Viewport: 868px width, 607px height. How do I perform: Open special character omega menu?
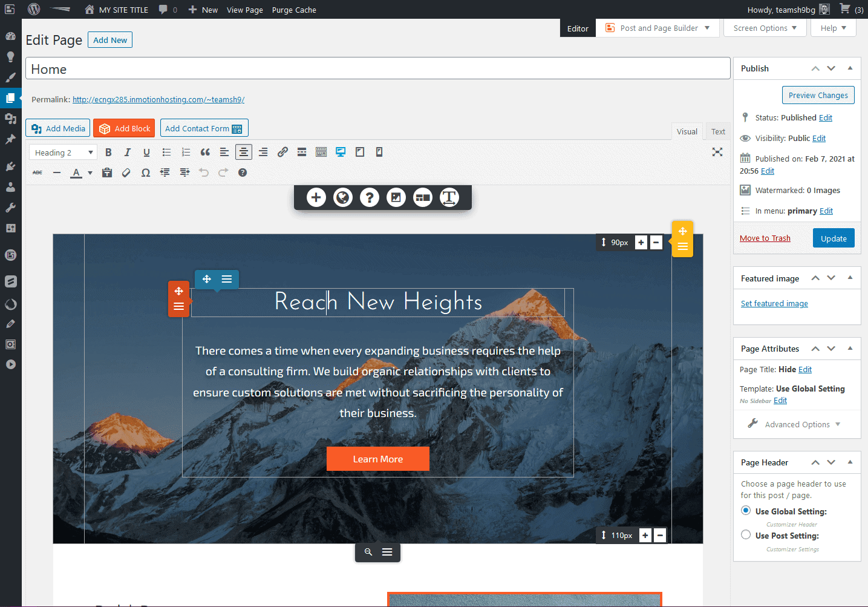click(146, 172)
